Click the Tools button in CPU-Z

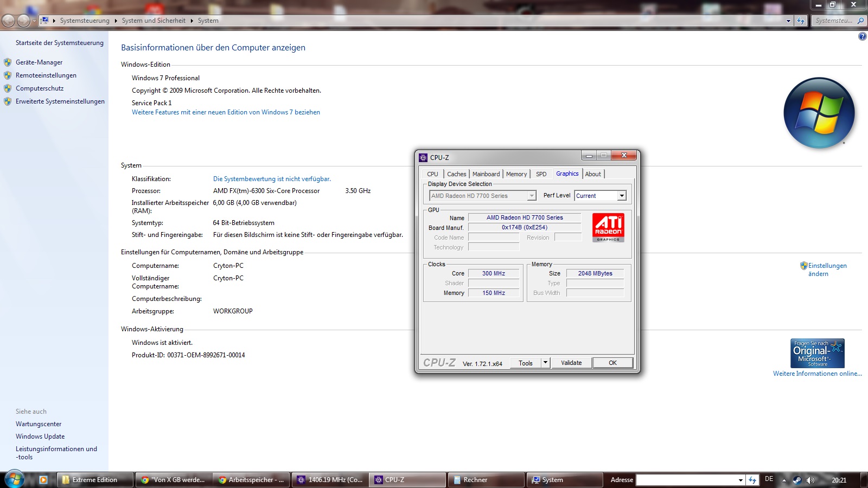pyautogui.click(x=526, y=363)
